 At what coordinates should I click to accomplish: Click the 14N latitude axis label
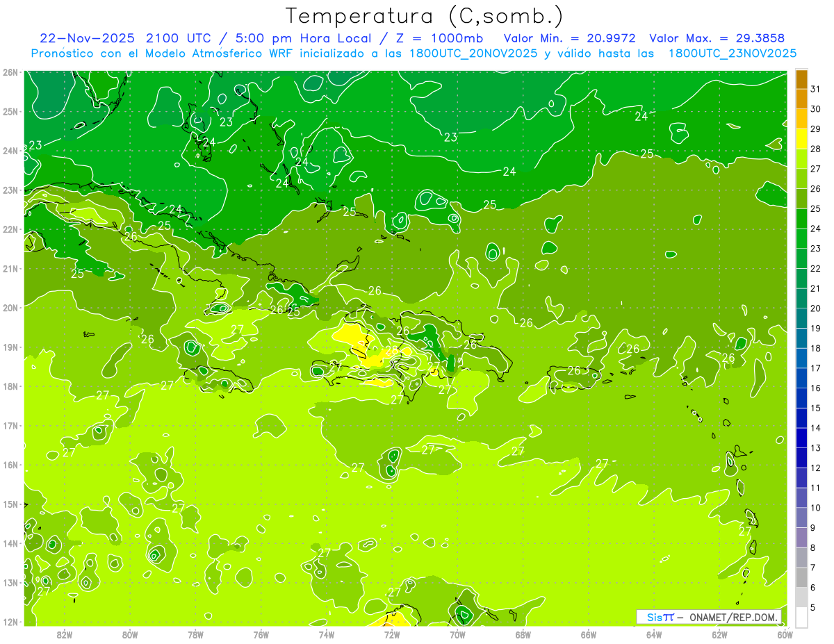point(10,543)
